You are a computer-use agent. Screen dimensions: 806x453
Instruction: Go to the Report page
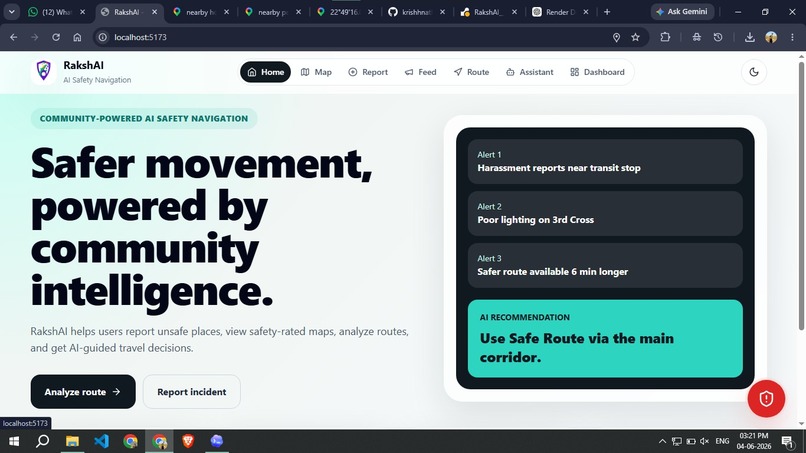(x=368, y=72)
